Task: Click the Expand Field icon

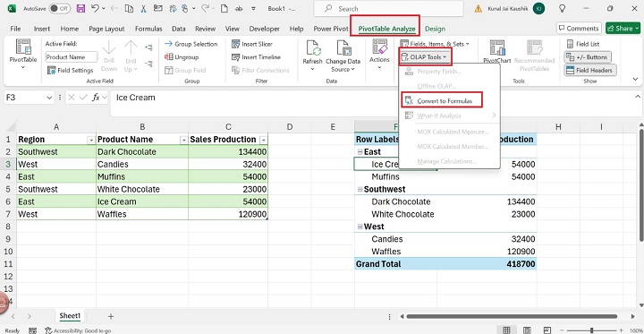Action: click(148, 47)
